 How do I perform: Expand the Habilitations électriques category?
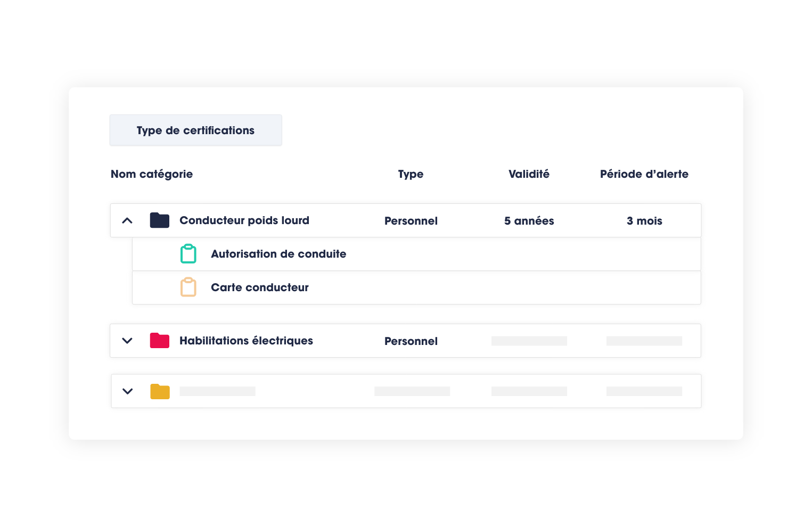(127, 341)
